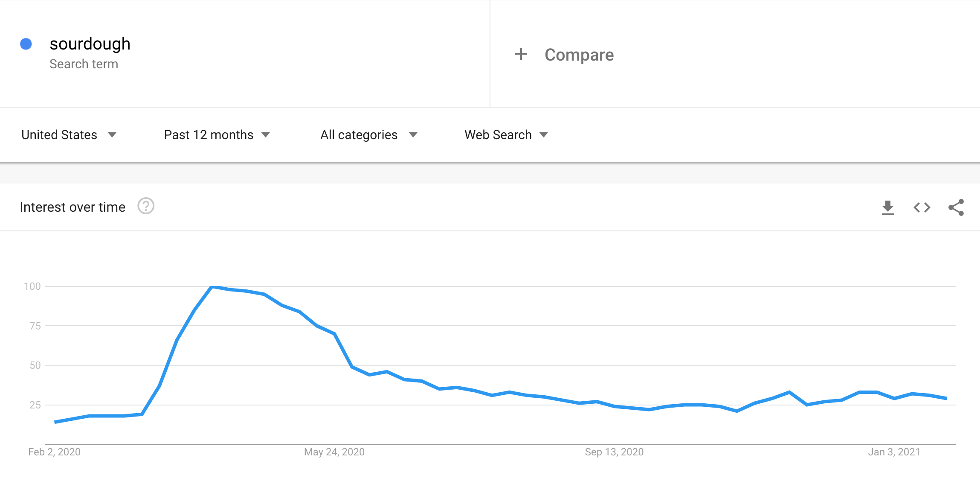
Task: Click the Jan 3, 2021 axis label
Action: pos(894,452)
